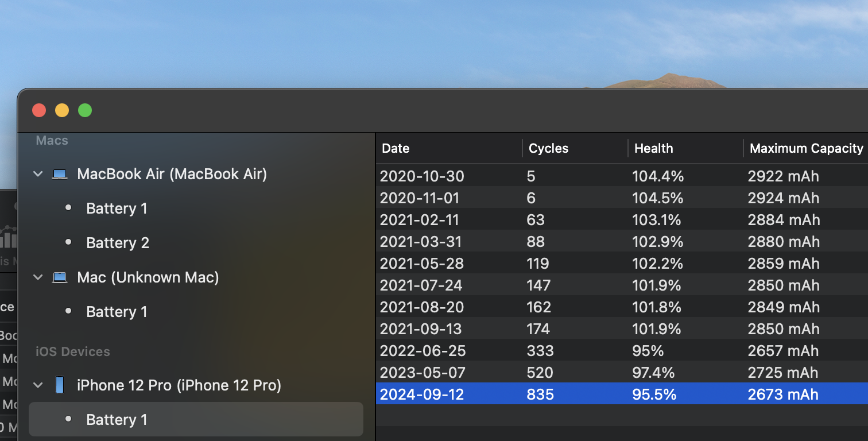Screen dimensions: 868x441
Task: Select iPhone 12 Pro device row
Action: click(196, 385)
